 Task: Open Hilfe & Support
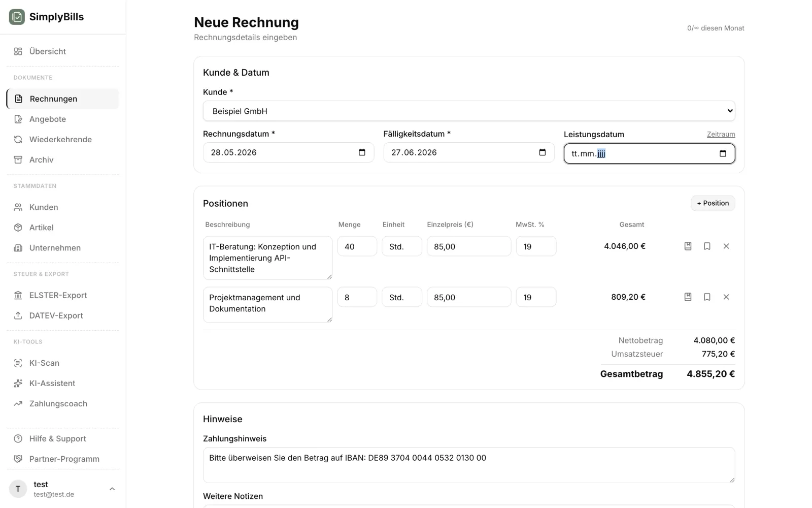tap(63, 438)
